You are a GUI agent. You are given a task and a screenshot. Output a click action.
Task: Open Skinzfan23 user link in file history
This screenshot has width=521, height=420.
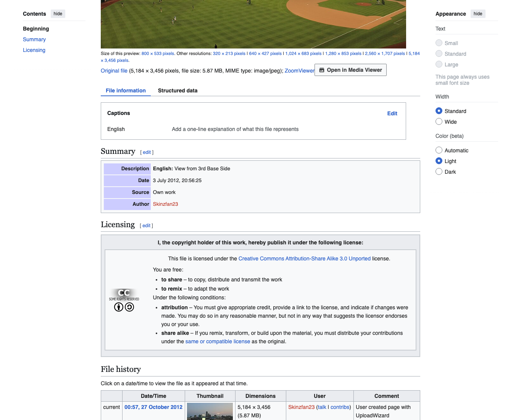302,407
